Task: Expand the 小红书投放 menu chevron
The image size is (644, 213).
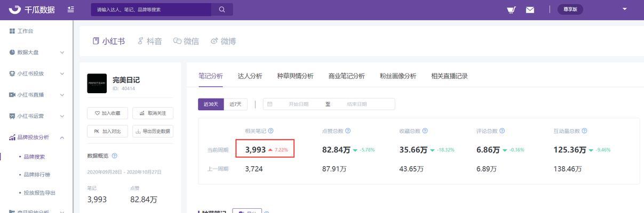Action: (62, 73)
